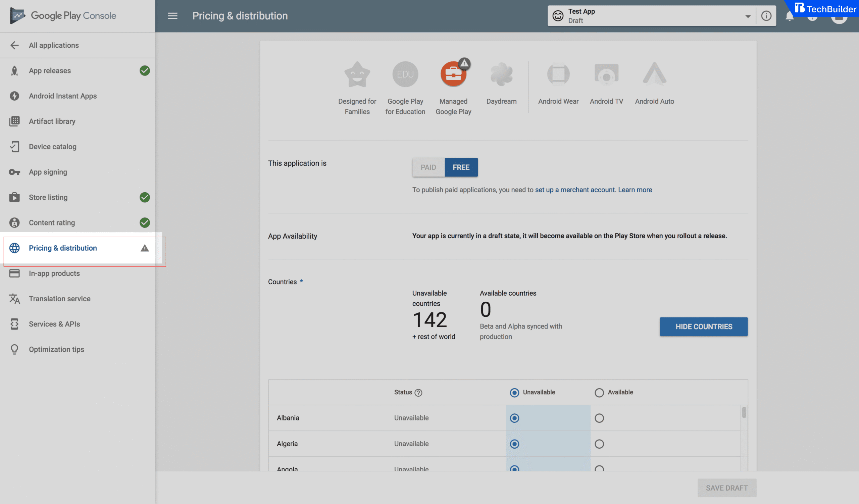Click the Artifact library icon
Image resolution: width=859 pixels, height=504 pixels.
pyautogui.click(x=14, y=121)
